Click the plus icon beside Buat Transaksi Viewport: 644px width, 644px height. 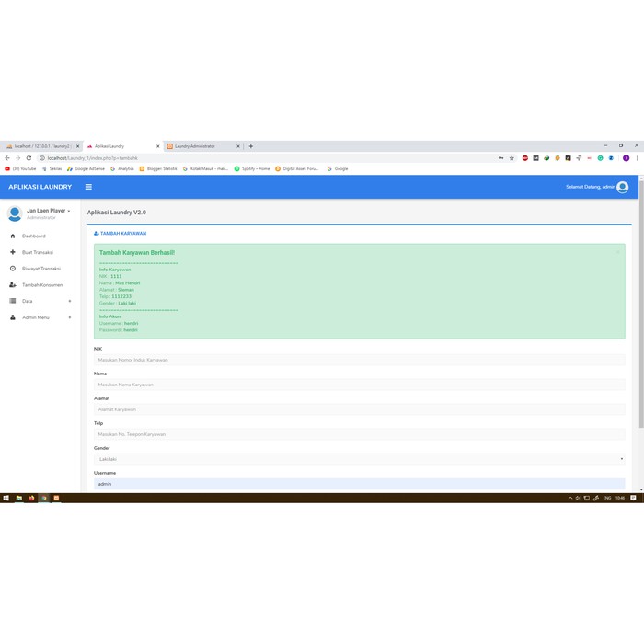point(13,252)
